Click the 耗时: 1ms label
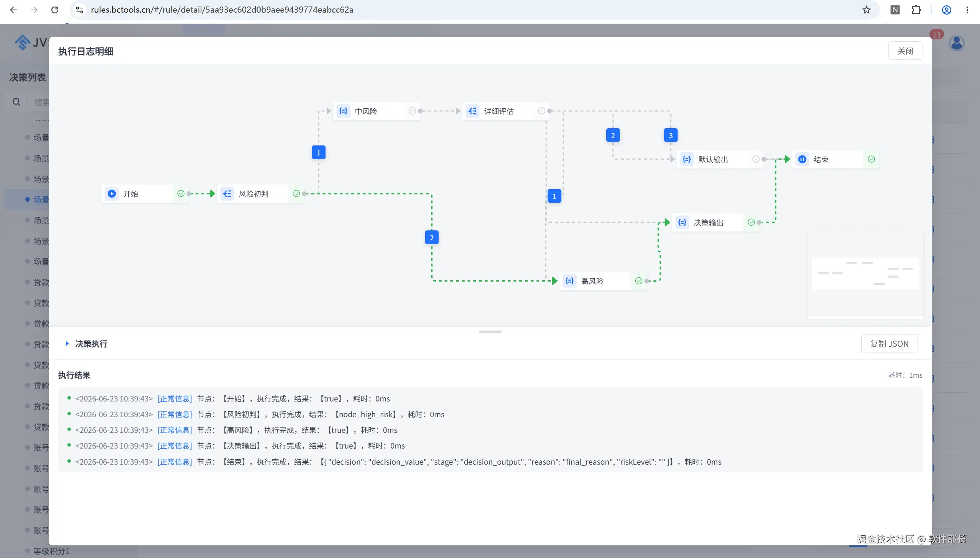The height and width of the screenshot is (558, 980). click(905, 375)
